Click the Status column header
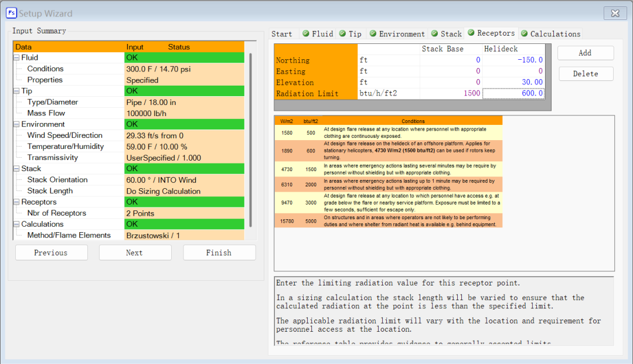This screenshot has width=633, height=364. (x=179, y=47)
